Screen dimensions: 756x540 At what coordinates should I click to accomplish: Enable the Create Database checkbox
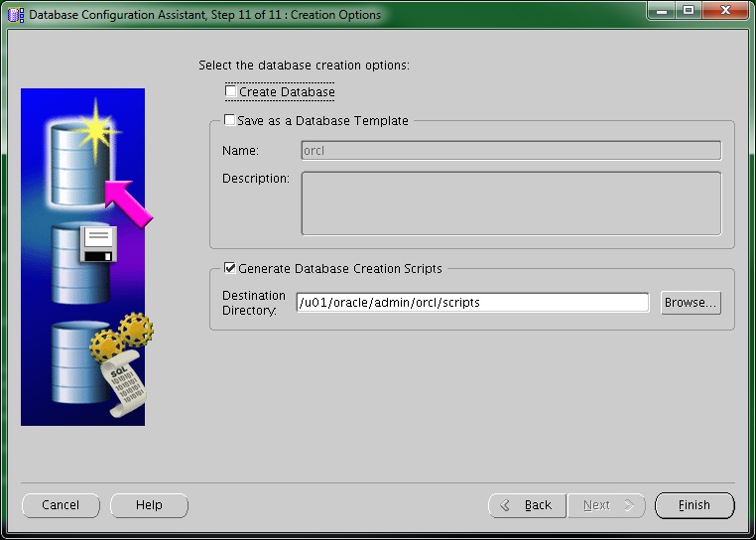pyautogui.click(x=231, y=90)
